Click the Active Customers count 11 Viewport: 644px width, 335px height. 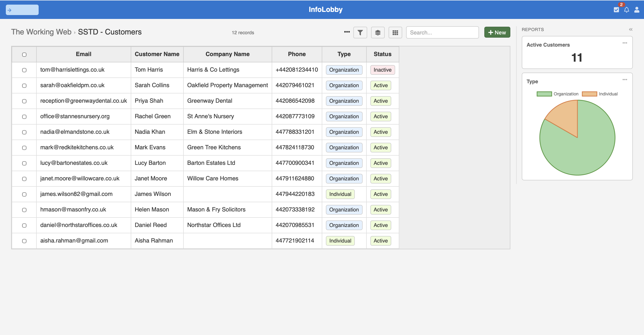[576, 58]
